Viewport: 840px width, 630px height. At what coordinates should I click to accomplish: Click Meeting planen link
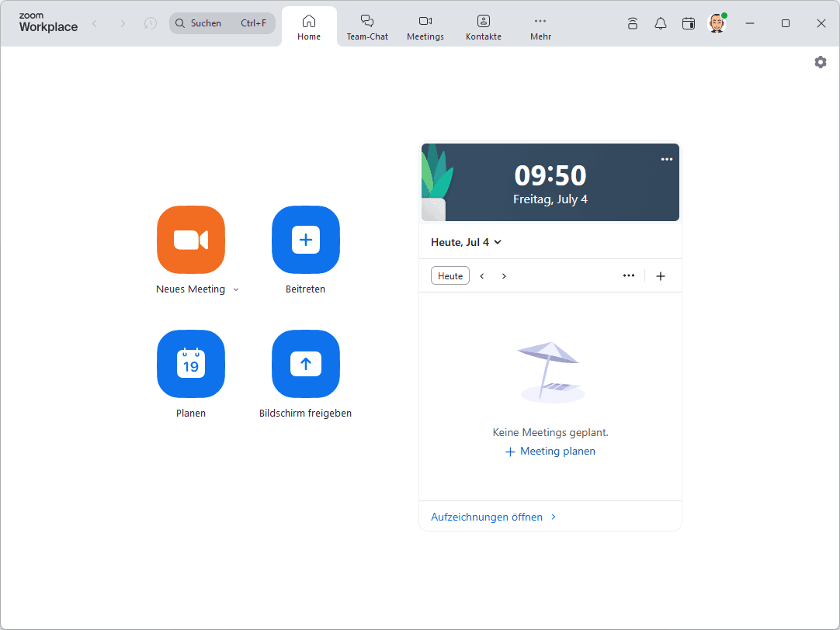click(550, 452)
